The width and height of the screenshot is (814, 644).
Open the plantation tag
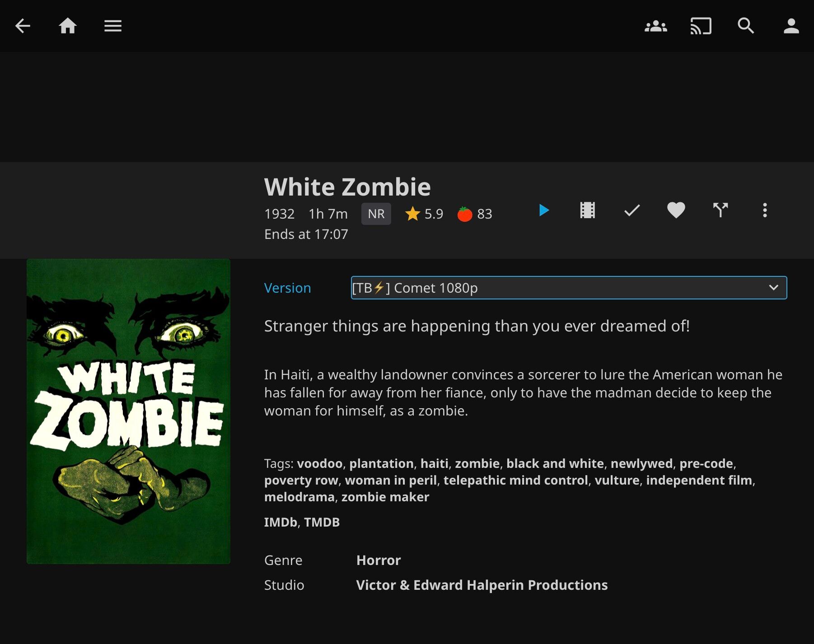click(382, 463)
